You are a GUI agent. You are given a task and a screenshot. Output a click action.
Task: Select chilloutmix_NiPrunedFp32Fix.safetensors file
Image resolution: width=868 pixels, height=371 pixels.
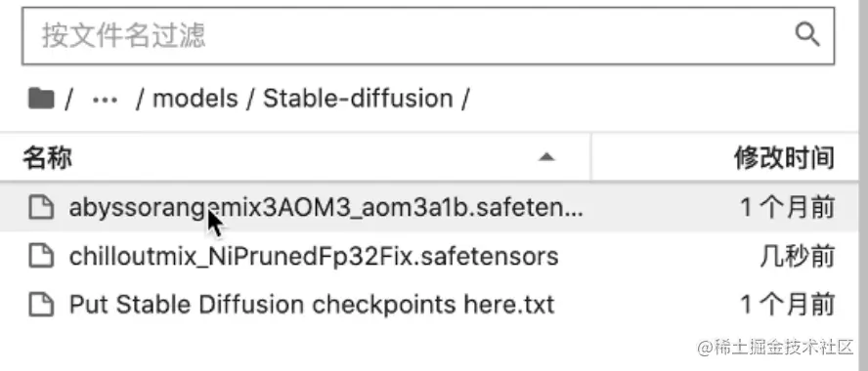pos(429,256)
